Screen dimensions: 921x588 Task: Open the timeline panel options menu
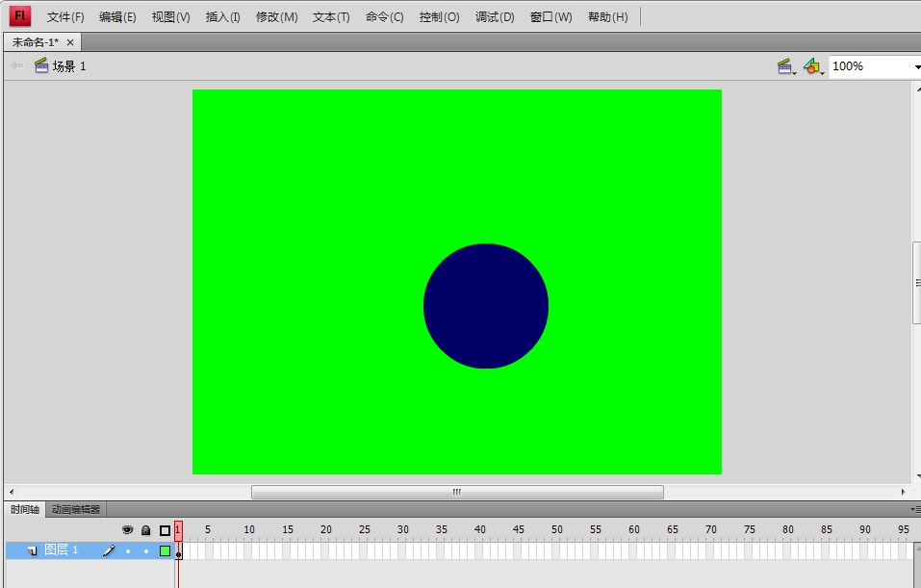pos(914,510)
